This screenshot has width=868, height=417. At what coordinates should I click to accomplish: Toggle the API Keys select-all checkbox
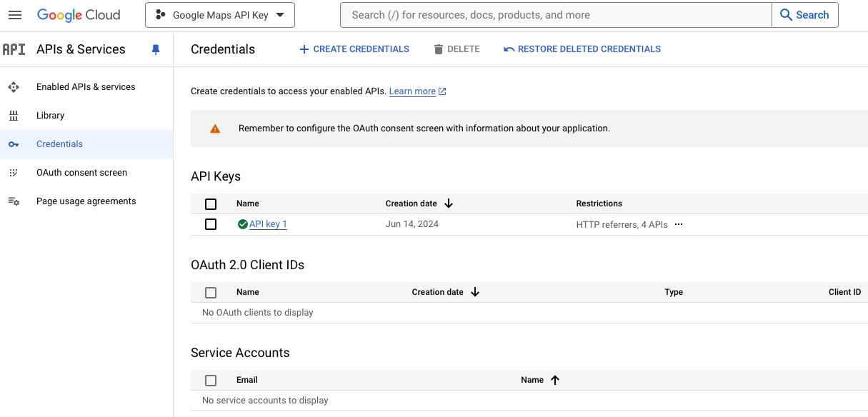tap(211, 204)
